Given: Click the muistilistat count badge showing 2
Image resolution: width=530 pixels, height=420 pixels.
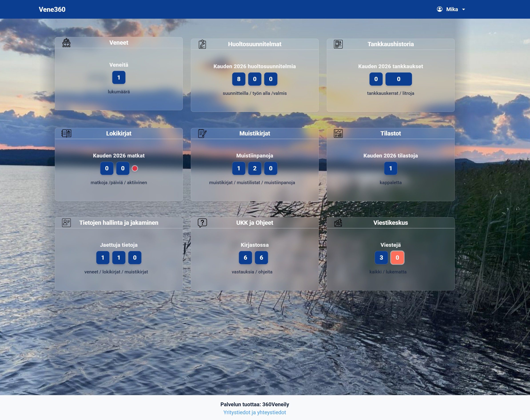Looking at the screenshot, I should pyautogui.click(x=254, y=168).
